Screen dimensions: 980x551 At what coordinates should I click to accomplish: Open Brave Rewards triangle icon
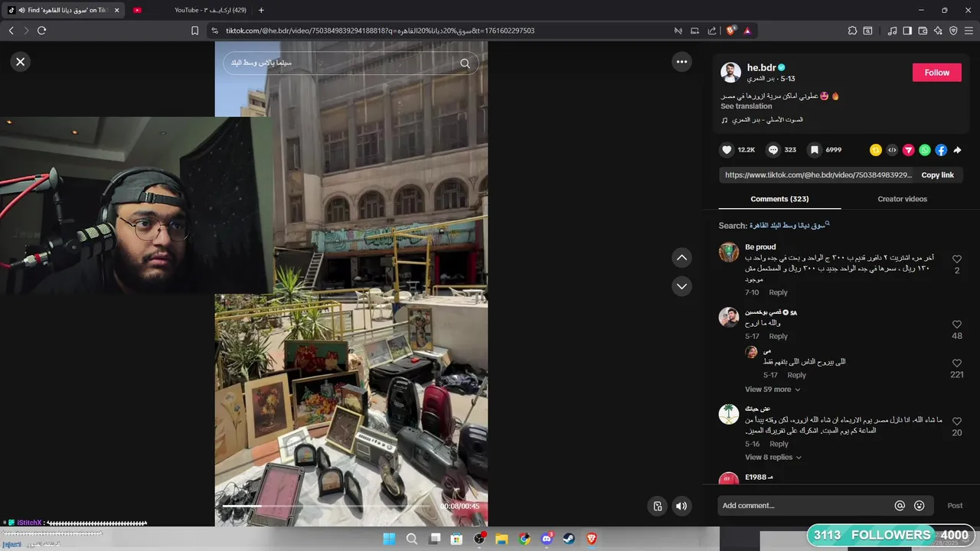tap(747, 31)
